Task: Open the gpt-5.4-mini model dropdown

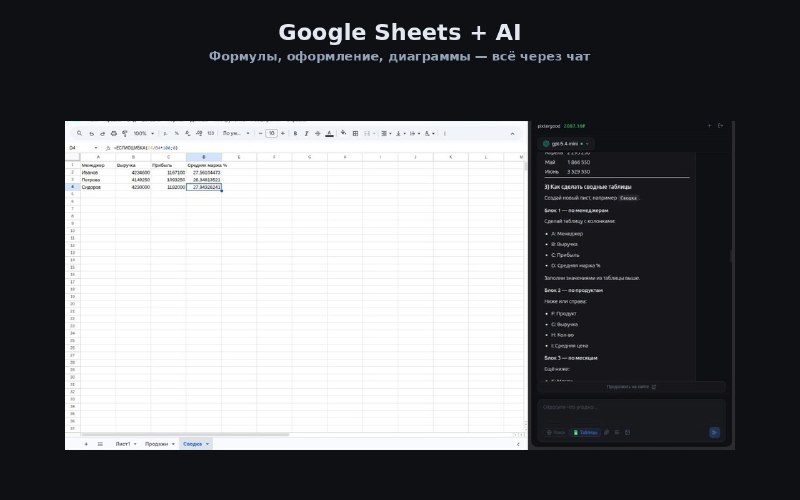Action: point(567,143)
